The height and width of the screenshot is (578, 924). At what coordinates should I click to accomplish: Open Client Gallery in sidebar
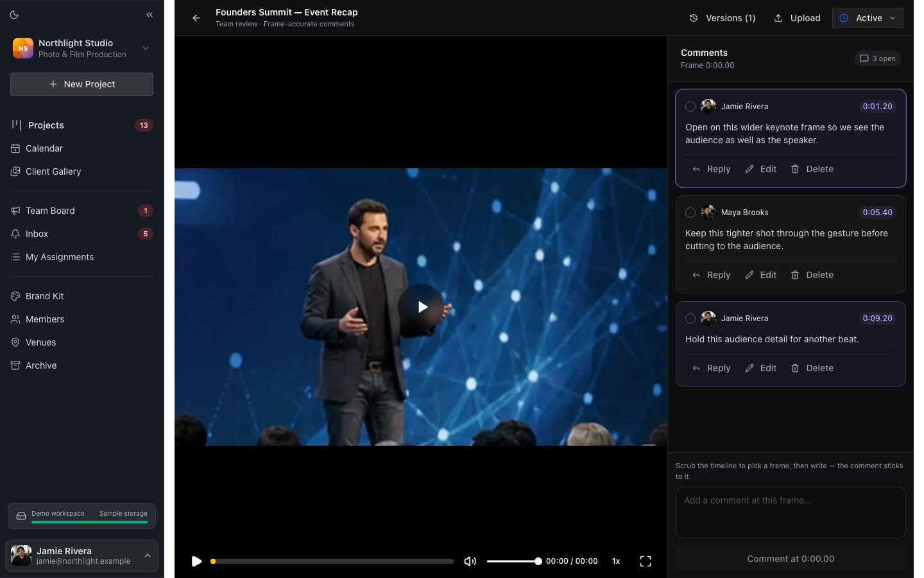click(x=81, y=171)
